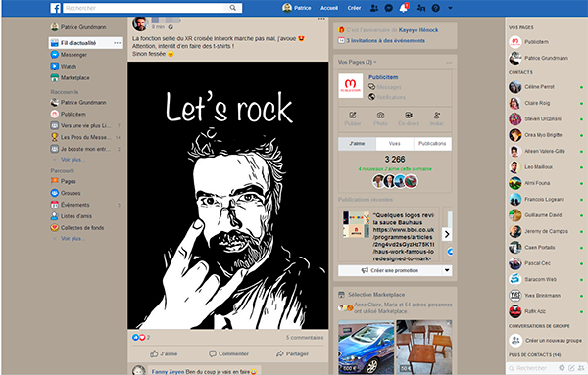
Task: Open Pages in Parcourir section
Action: pos(64,181)
